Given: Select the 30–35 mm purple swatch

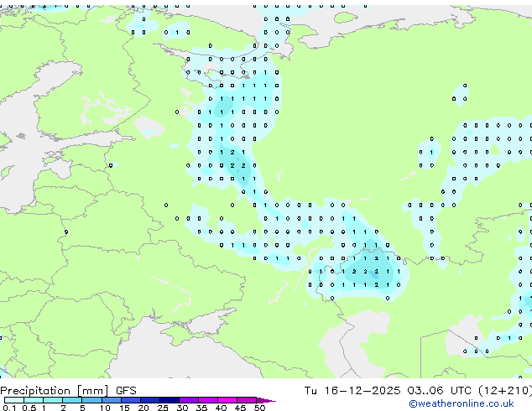Looking at the screenshot, I should pyautogui.click(x=189, y=400).
